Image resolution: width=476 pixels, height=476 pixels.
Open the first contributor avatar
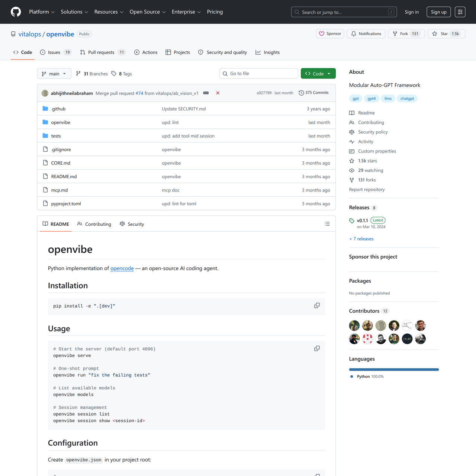point(354,326)
